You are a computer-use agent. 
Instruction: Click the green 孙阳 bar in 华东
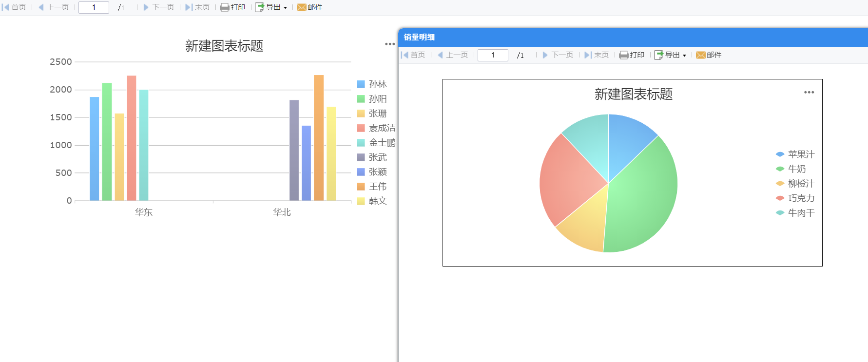coord(107,141)
